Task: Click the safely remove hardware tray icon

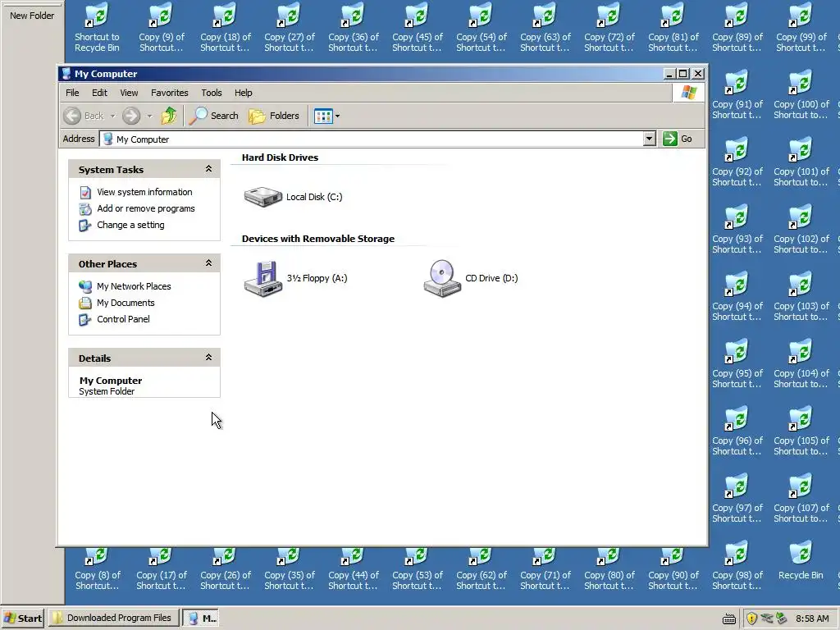Action: 781,619
